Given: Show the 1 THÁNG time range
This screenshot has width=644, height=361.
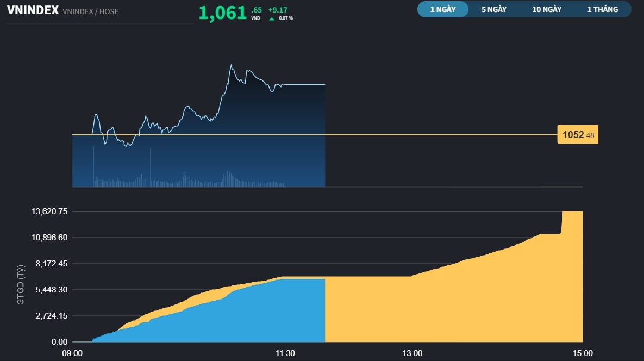Looking at the screenshot, I should point(602,9).
